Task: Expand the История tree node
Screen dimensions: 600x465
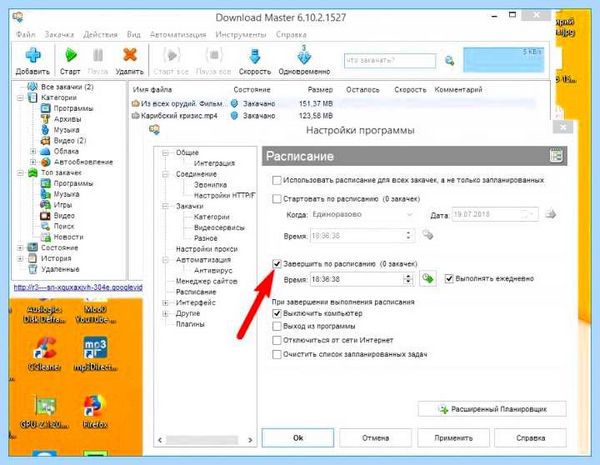Action: [x=20, y=259]
